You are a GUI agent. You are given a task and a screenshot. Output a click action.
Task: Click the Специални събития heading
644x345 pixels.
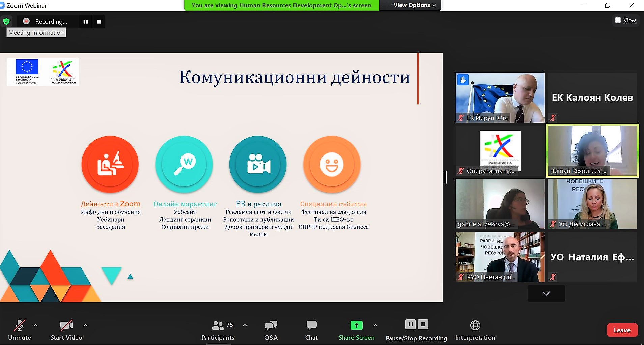click(x=333, y=204)
